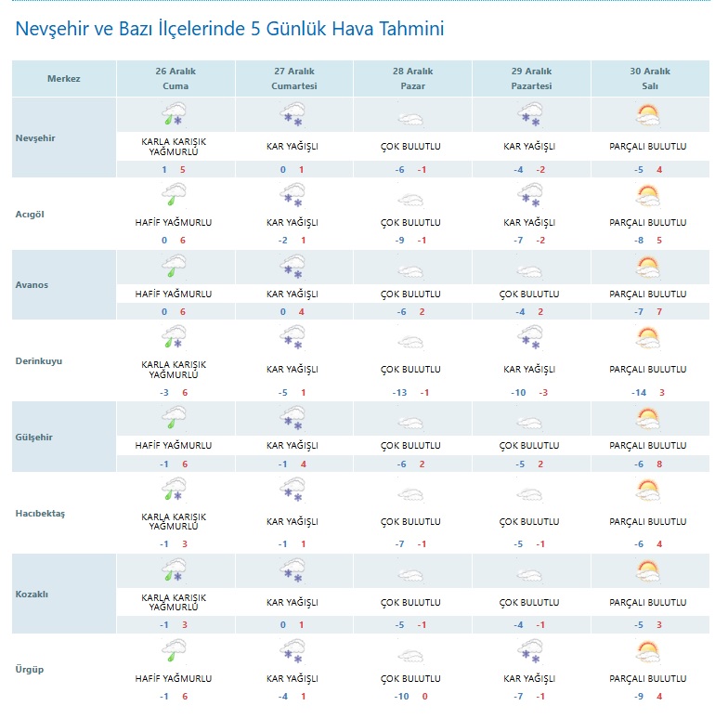Click Kozaklı snow icon for Cumartesi
This screenshot has height=719, width=728.
click(x=293, y=570)
